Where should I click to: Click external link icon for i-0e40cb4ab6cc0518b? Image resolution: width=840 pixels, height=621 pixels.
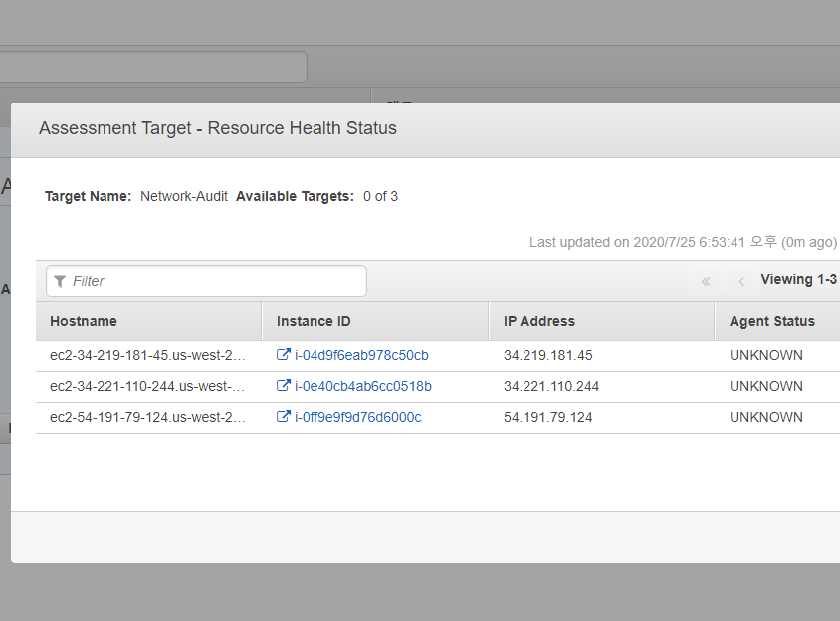[283, 386]
